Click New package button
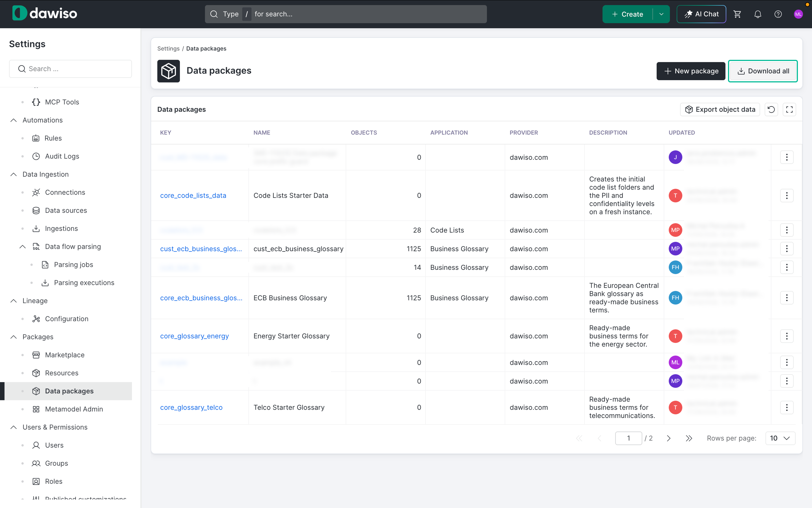Screen dimensions: 812x508 690,71
